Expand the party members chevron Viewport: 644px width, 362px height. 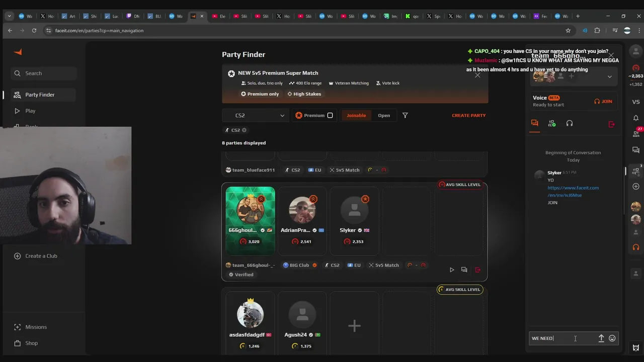point(609,77)
